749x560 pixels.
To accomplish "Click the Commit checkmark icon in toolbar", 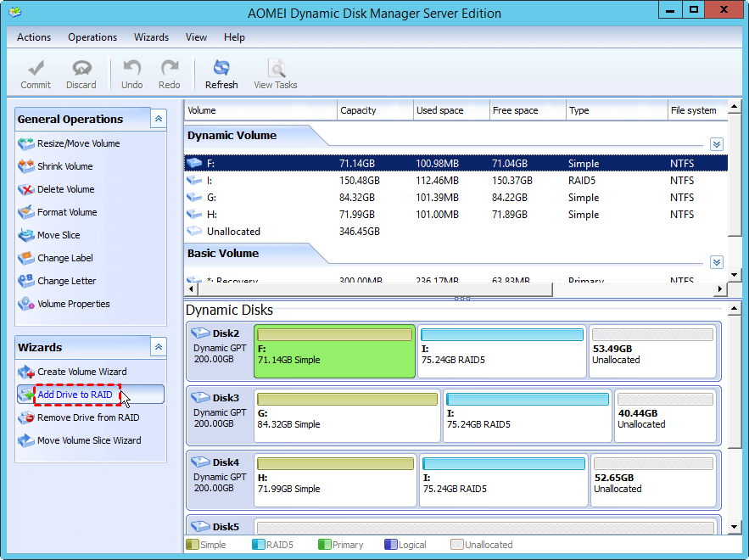I will point(36,69).
